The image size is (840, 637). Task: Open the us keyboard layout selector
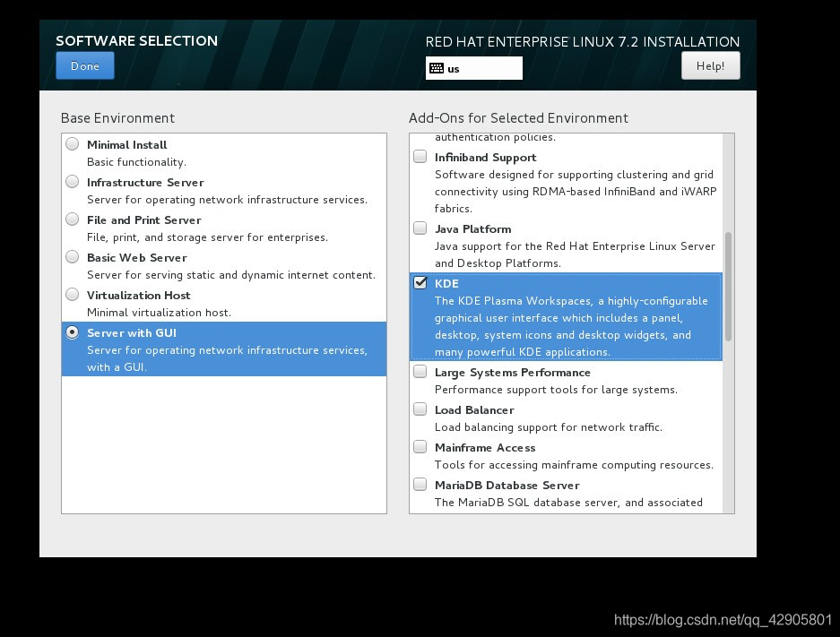click(473, 68)
